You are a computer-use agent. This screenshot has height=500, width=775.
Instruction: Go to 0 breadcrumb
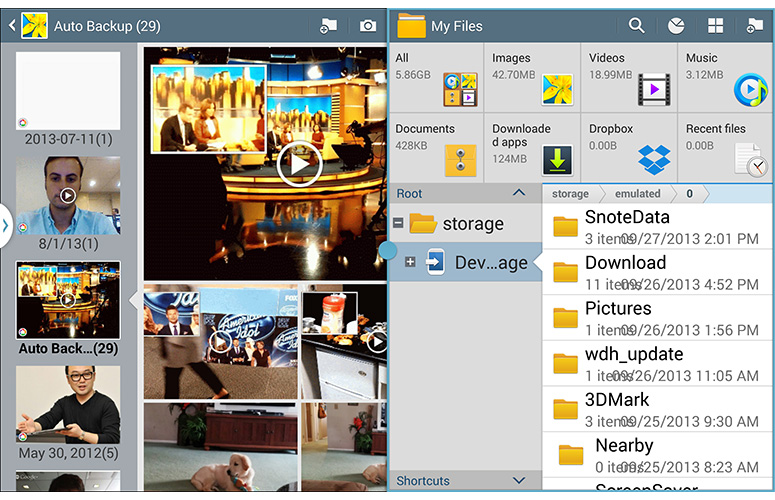point(689,194)
